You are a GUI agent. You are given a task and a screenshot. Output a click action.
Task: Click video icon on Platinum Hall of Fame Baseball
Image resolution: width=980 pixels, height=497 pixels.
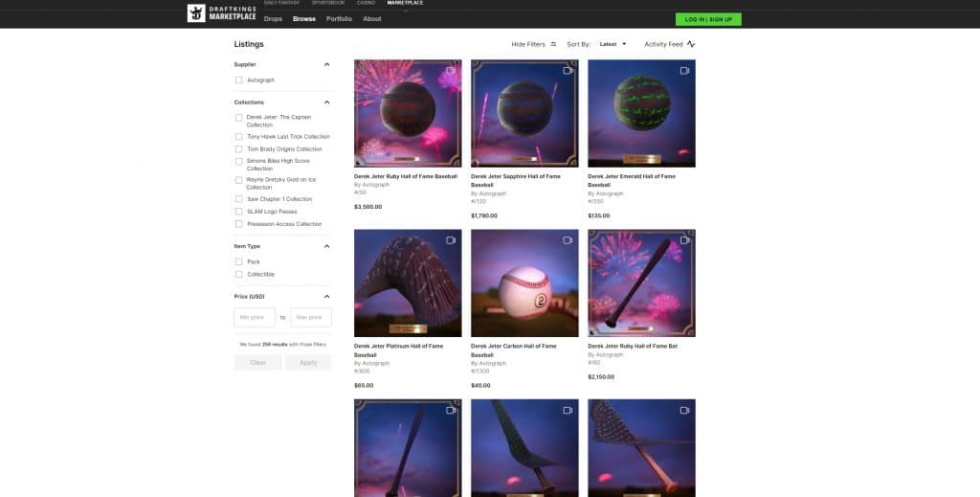pos(451,240)
